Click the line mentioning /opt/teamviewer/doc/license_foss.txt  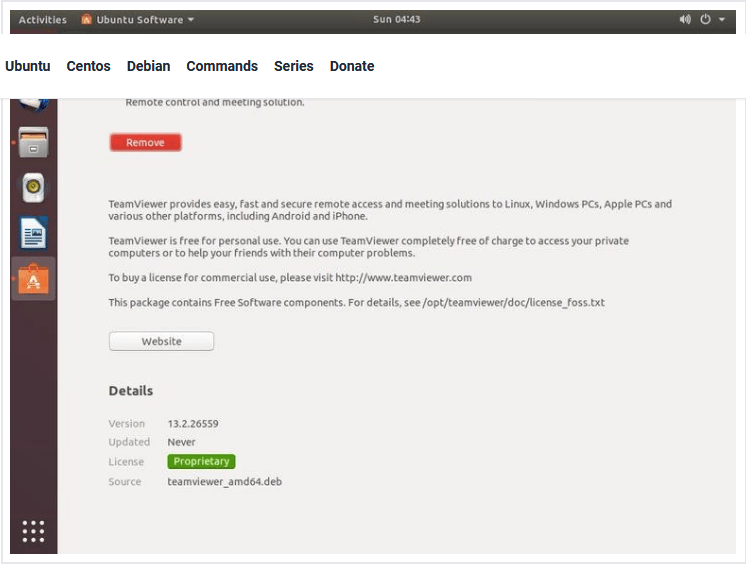pos(356,303)
